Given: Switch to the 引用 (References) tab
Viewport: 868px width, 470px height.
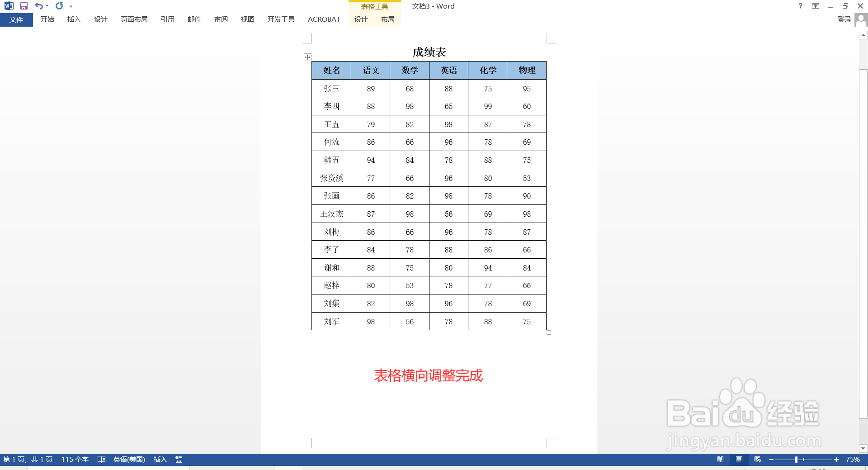Looking at the screenshot, I should click(x=167, y=19).
